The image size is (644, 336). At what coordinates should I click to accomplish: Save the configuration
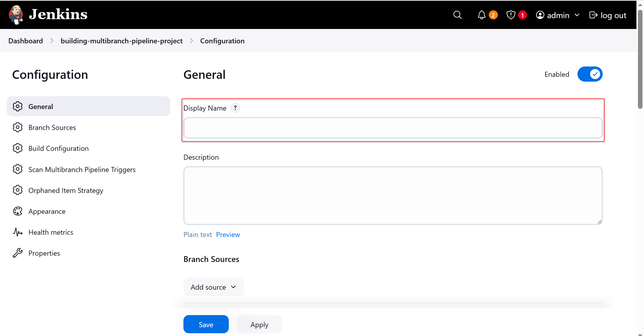click(x=206, y=324)
